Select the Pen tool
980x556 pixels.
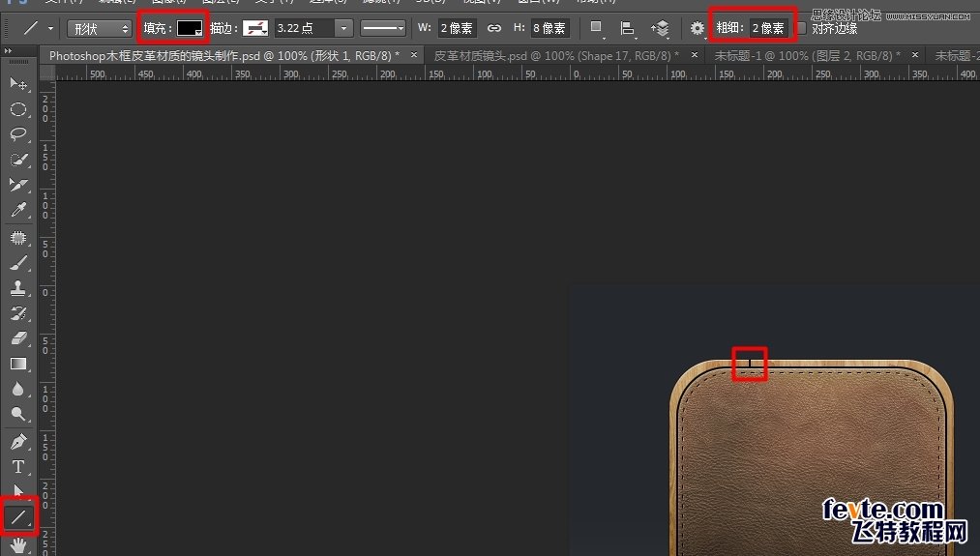(x=18, y=442)
